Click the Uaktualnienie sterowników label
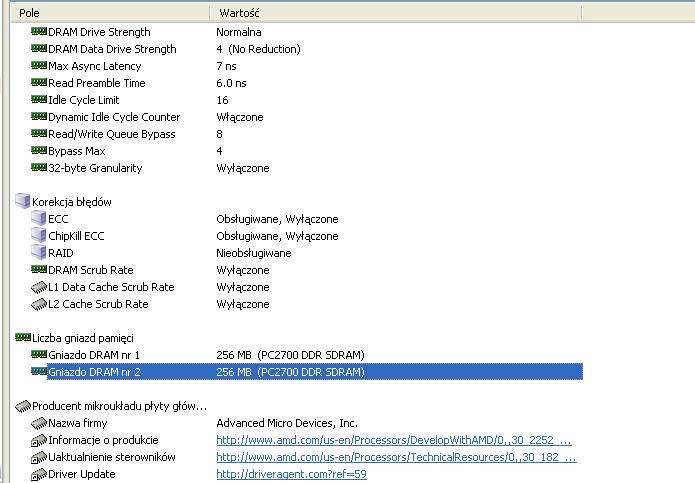 pyautogui.click(x=111, y=457)
